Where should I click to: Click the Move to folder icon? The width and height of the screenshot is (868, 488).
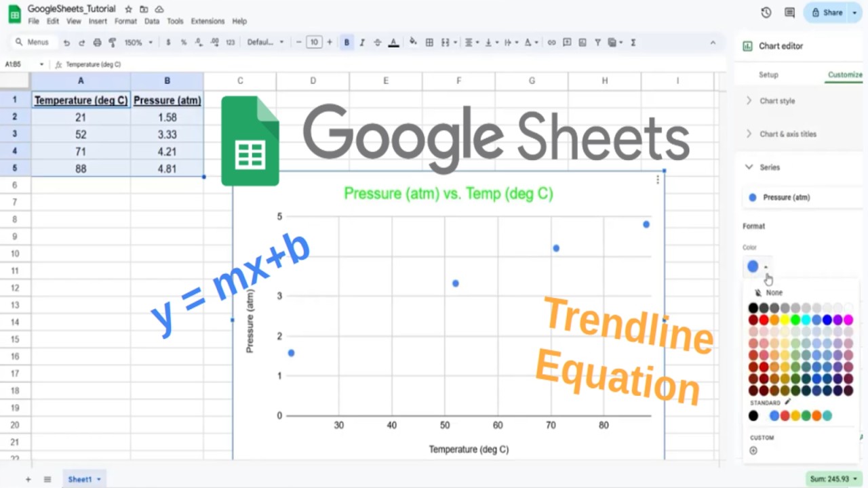click(x=144, y=9)
